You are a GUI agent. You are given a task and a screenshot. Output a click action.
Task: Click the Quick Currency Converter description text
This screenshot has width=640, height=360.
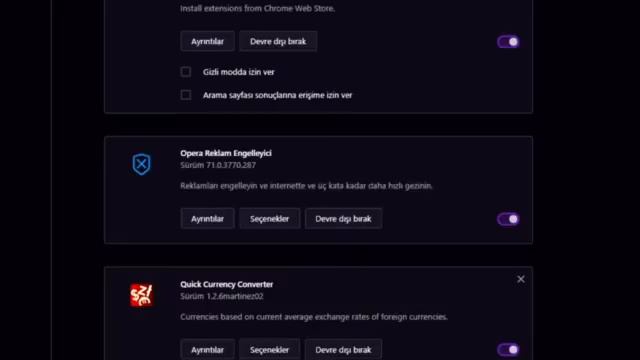click(314, 317)
